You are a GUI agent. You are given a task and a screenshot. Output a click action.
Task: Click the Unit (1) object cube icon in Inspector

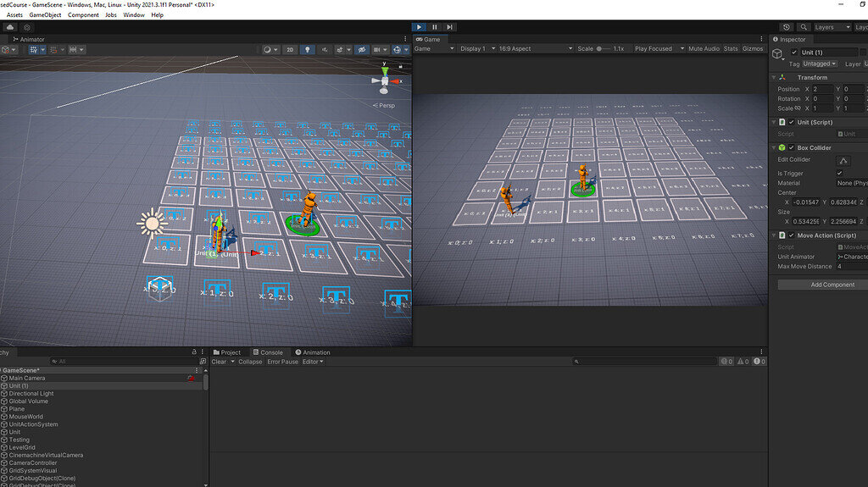778,53
